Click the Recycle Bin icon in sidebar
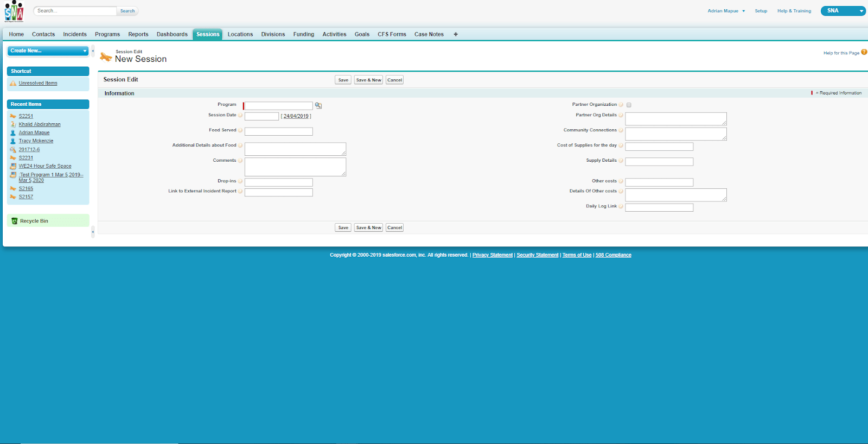 [x=15, y=221]
